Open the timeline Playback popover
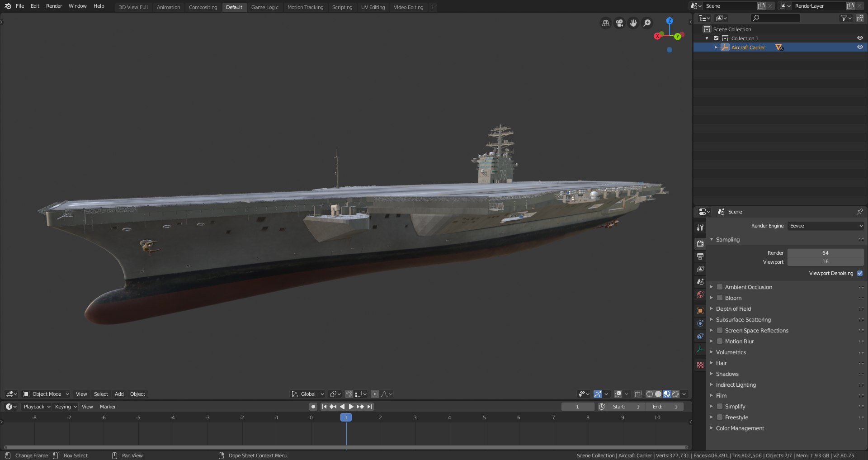 [37, 407]
